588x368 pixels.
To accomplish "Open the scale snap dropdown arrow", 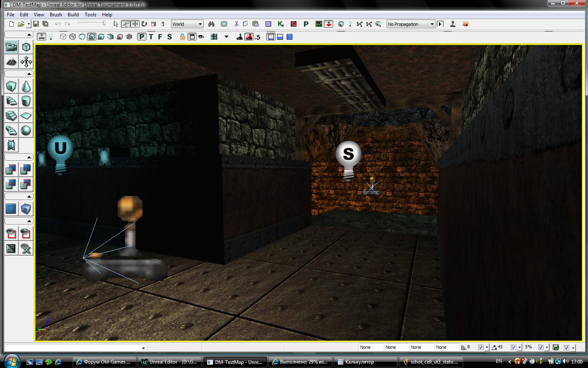I will (547, 348).
